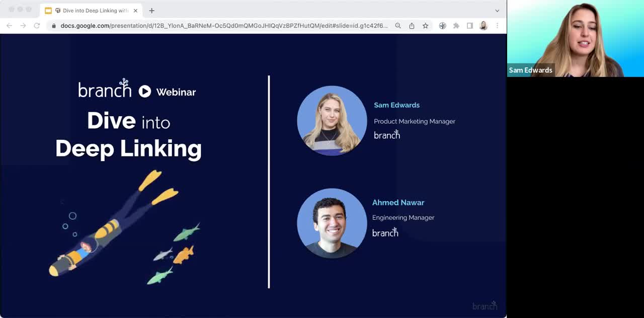Image resolution: width=644 pixels, height=318 pixels.
Task: Select the Dive into Deep Linking tab
Action: coord(91,11)
